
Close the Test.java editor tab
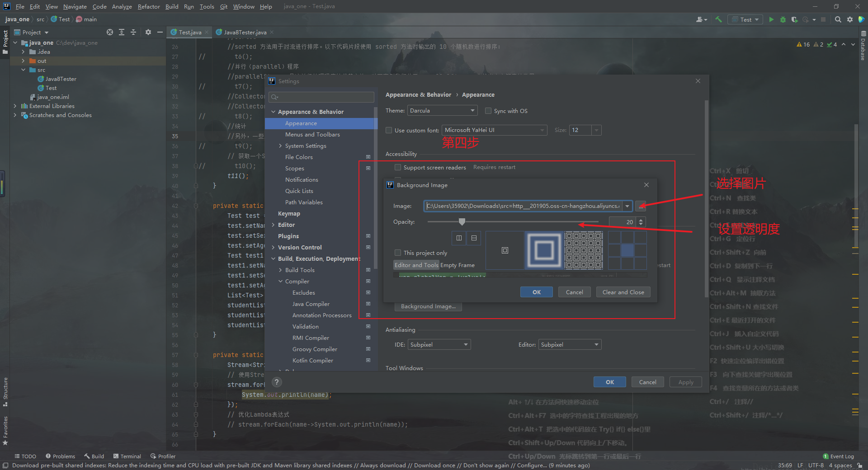pyautogui.click(x=207, y=32)
